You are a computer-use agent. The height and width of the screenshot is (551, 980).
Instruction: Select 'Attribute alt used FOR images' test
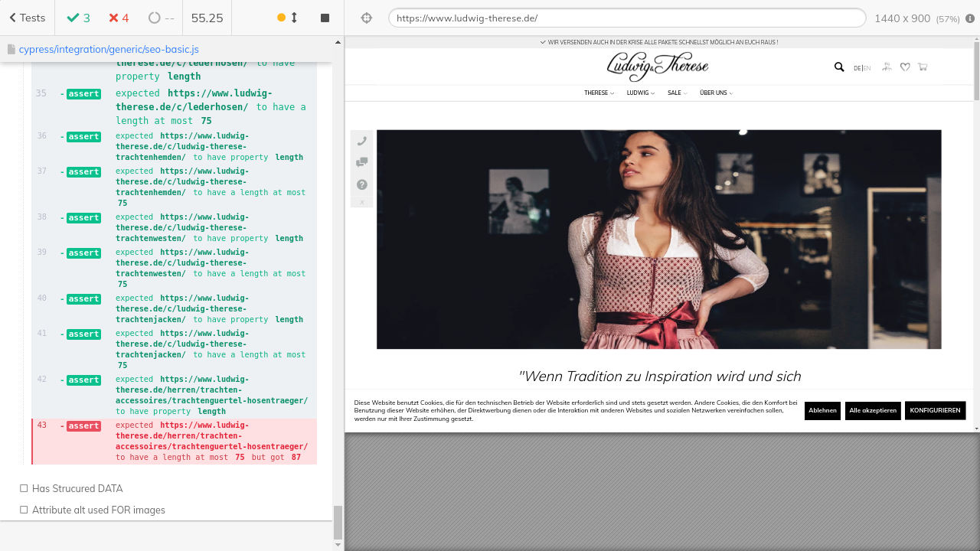[x=98, y=510]
